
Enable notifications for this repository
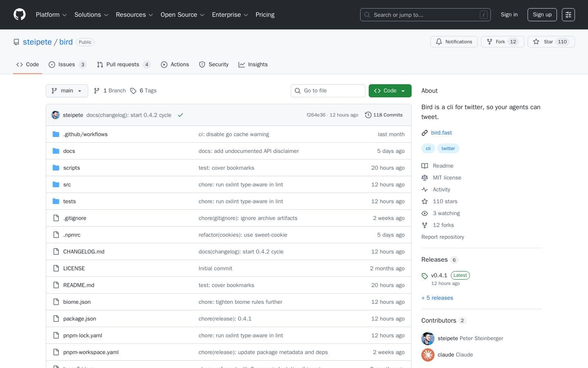(454, 42)
